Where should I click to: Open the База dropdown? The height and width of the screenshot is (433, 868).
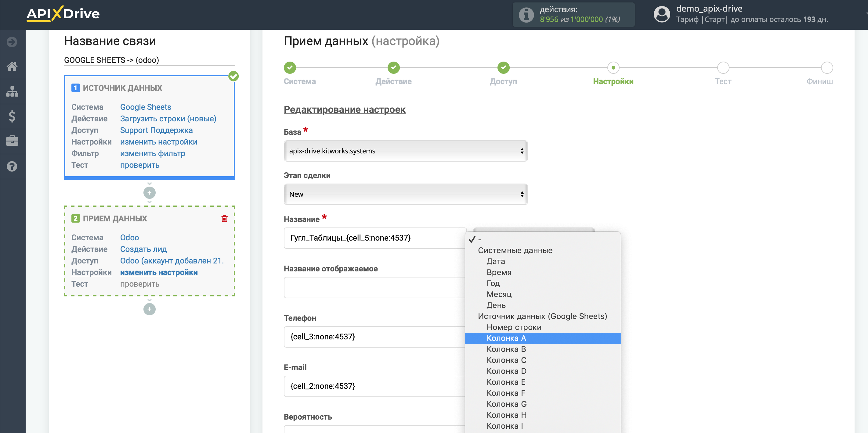coord(406,151)
